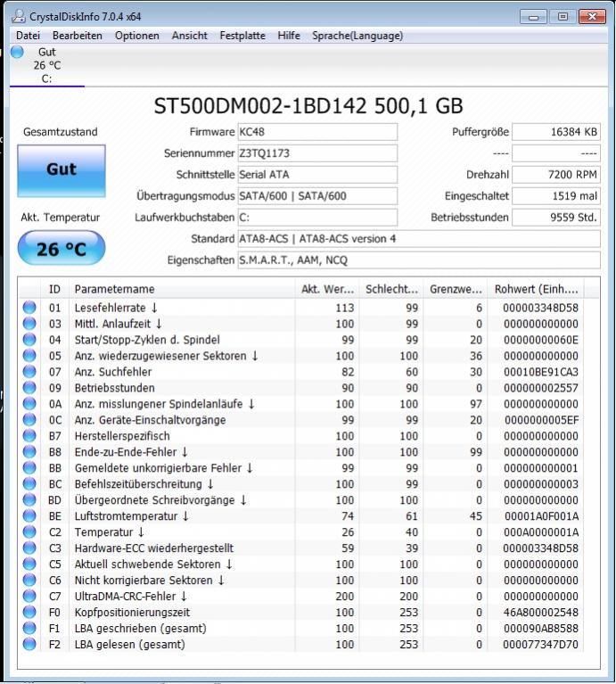Click status orb for Geräte-Einschaltvorgänge row
Image resolution: width=616 pixels, height=684 pixels.
(x=29, y=420)
